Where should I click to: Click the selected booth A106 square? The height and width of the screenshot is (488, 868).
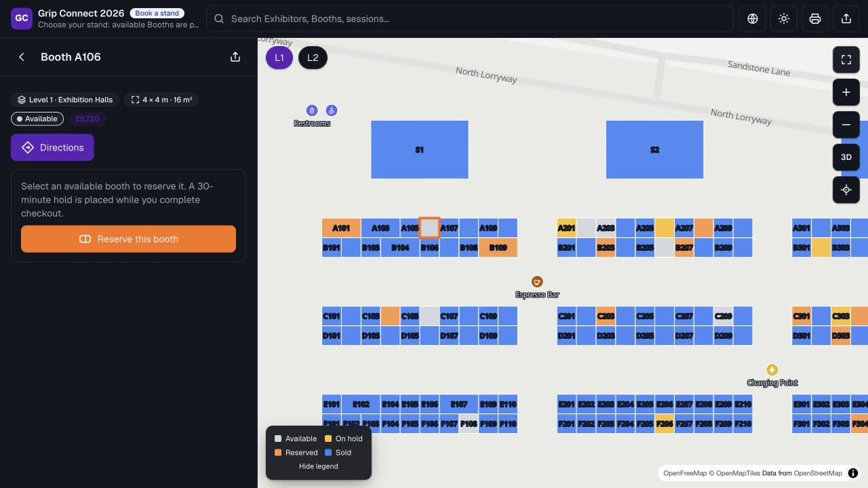(429, 228)
